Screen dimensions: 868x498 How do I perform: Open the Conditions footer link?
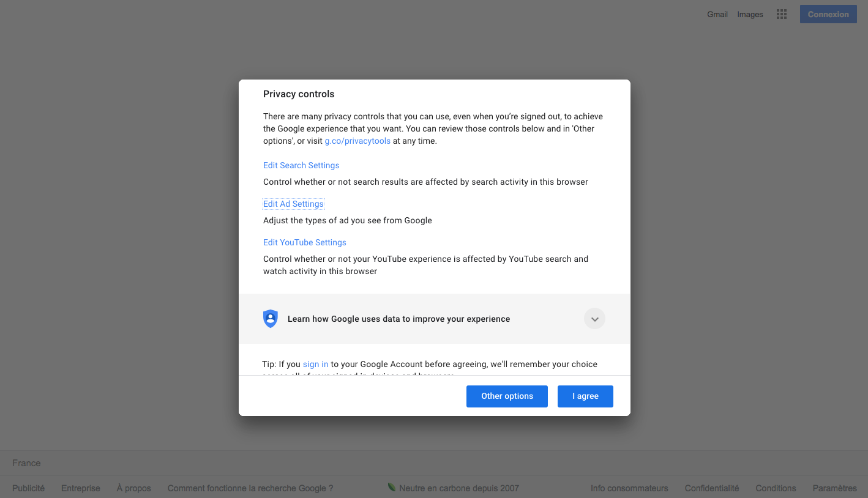(776, 488)
